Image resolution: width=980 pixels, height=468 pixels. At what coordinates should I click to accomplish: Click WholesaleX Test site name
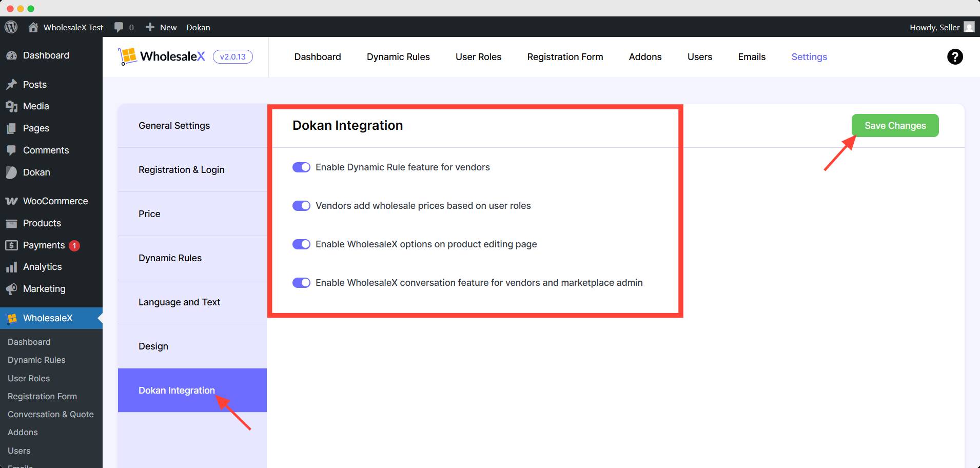click(73, 27)
